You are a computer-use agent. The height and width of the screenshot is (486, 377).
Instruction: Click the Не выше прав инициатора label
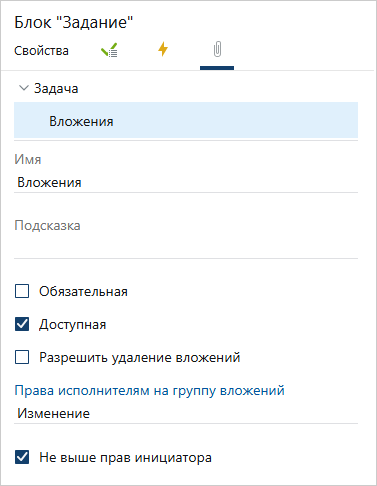coord(125,457)
